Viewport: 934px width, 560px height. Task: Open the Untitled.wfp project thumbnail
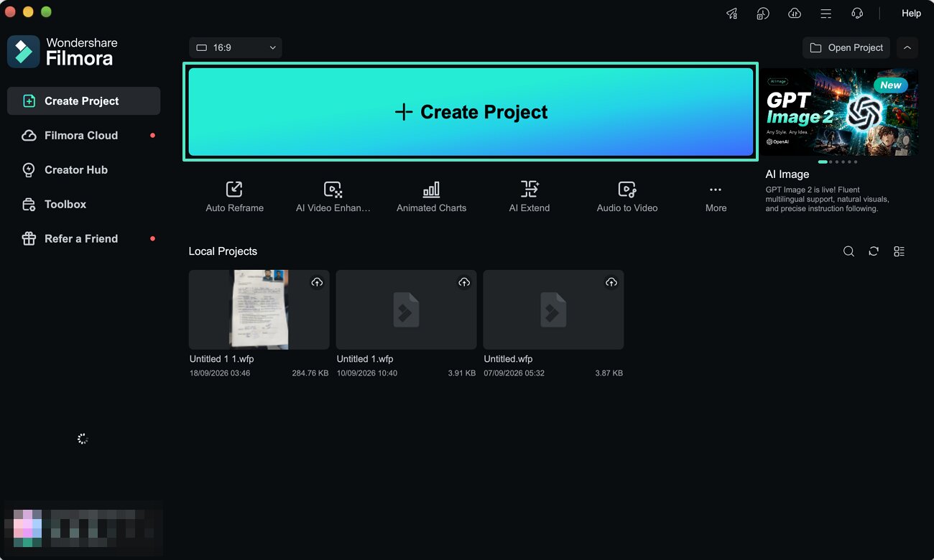(x=553, y=309)
